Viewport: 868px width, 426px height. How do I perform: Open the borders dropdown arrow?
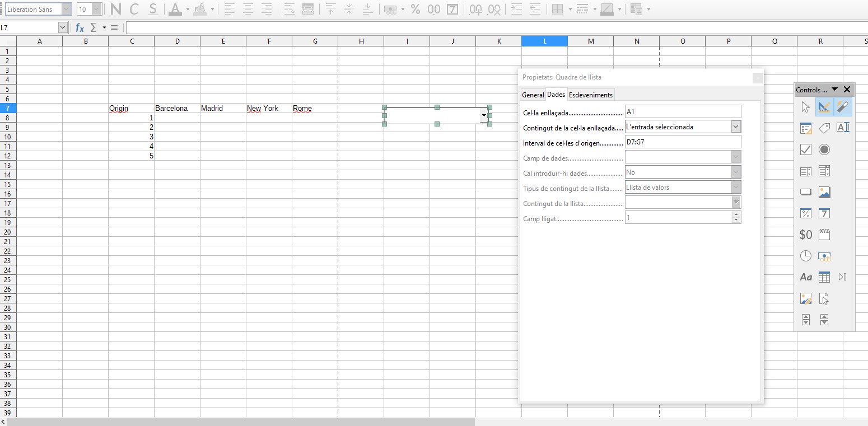pos(570,9)
